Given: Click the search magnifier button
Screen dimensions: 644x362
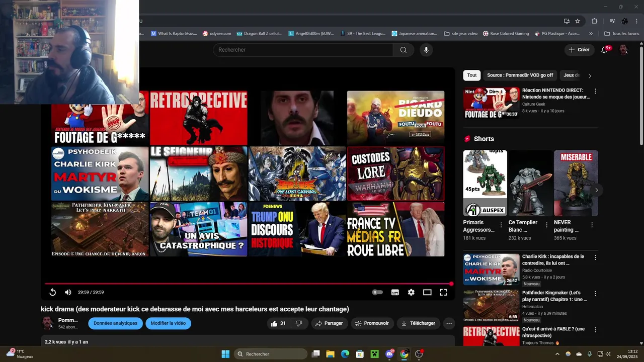Looking at the screenshot, I should coord(404,50).
